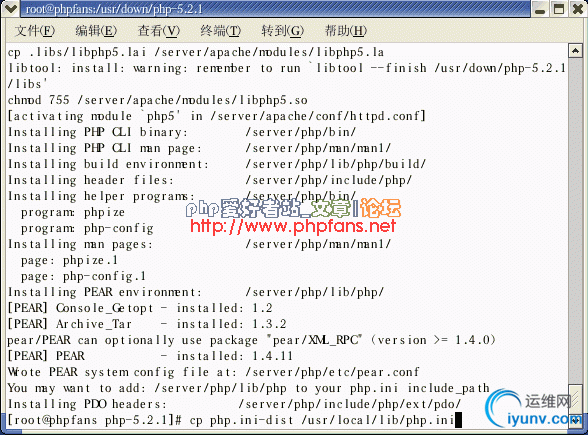Image resolution: width=588 pixels, height=435 pixels.
Task: Click the 'Installing man pages:' line
Action: (x=200, y=244)
